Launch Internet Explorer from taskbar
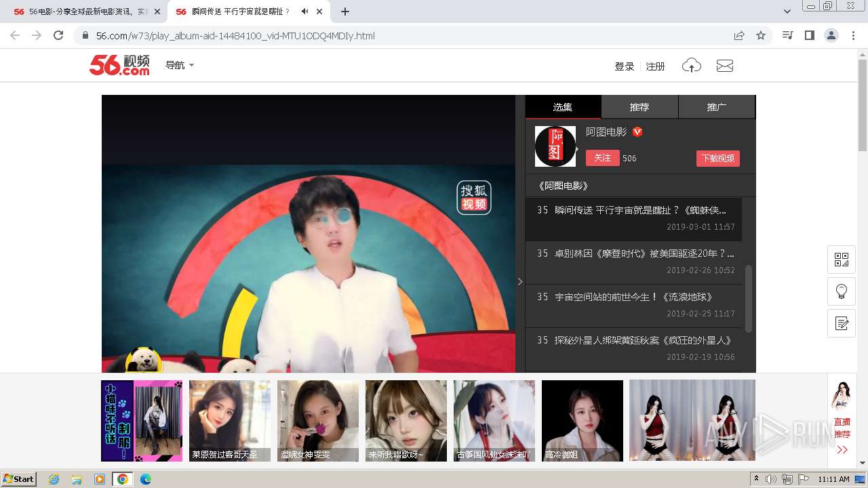 pos(54,479)
